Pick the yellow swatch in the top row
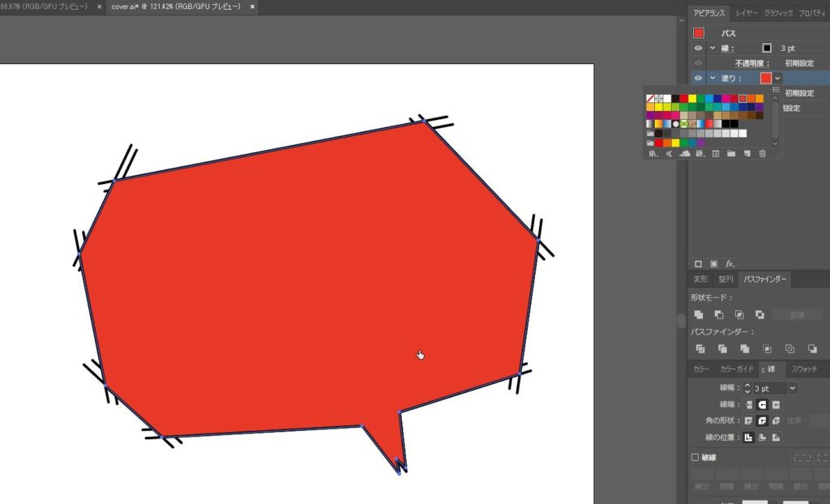This screenshot has height=504, width=830. (692, 99)
